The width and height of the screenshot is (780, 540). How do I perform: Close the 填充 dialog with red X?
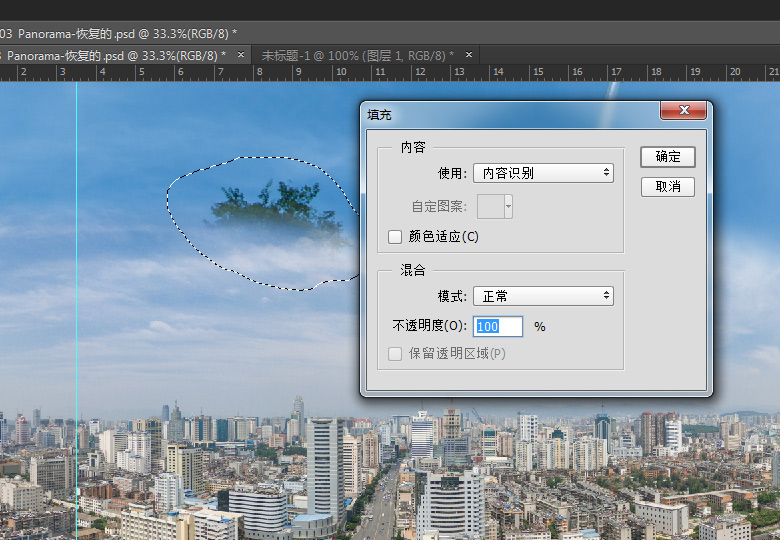(683, 110)
